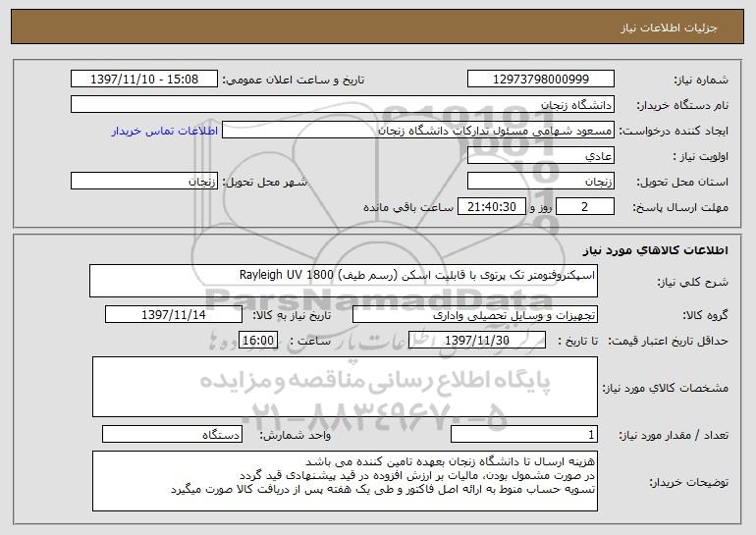Click the label گروه کالا
Viewport: 756px width, 535px height.
(x=706, y=315)
